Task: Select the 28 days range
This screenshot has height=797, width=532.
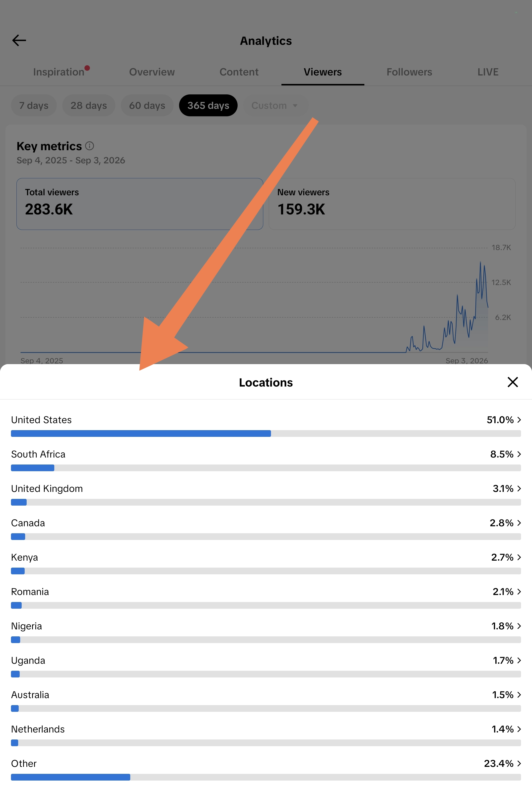Action: click(x=89, y=106)
